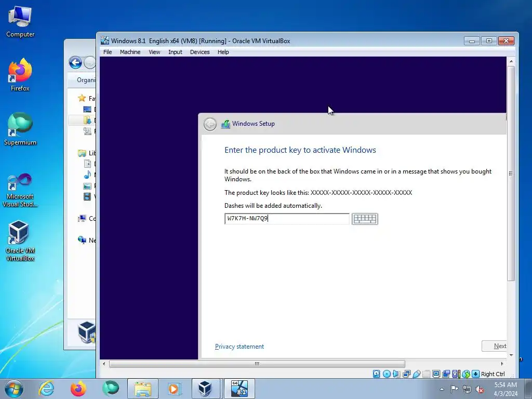532x399 pixels.
Task: Open the Help menu
Action: pos(223,52)
